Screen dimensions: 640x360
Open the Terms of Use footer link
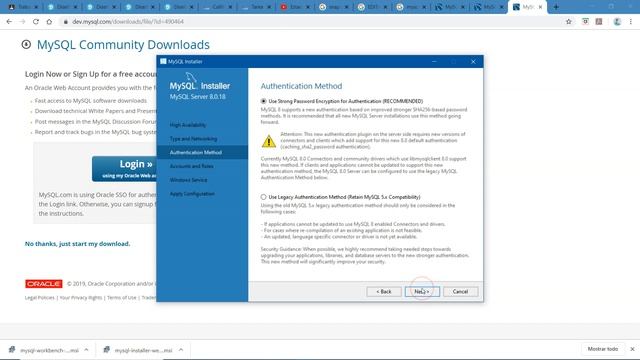click(122, 298)
